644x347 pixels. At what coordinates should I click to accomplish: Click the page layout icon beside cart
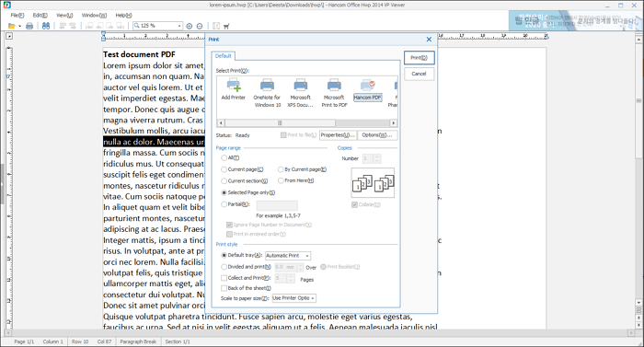(216, 26)
